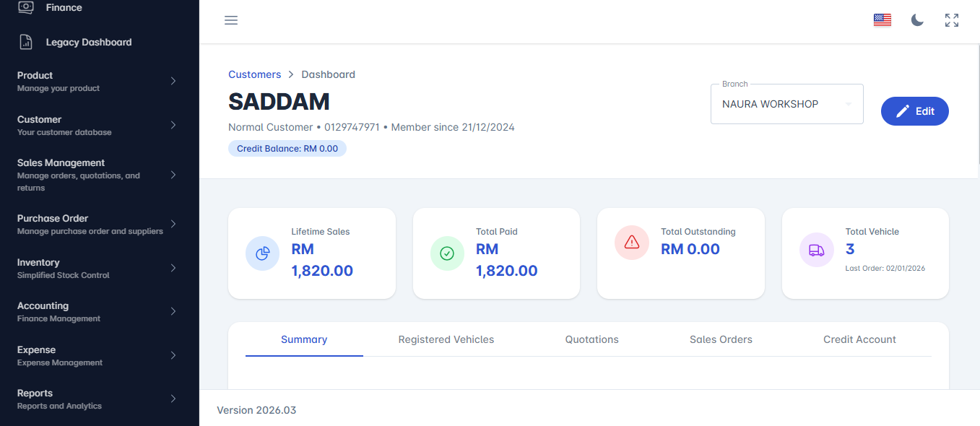This screenshot has width=980, height=426.
Task: Open the Quotations tab
Action: [591, 339]
